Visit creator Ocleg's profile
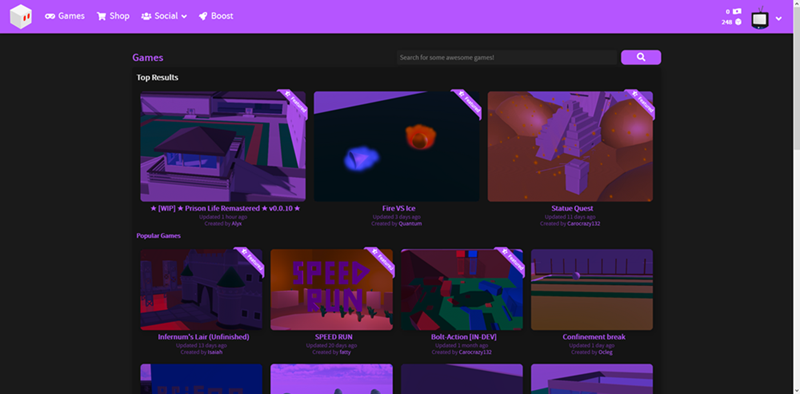The image size is (800, 394). click(x=605, y=352)
